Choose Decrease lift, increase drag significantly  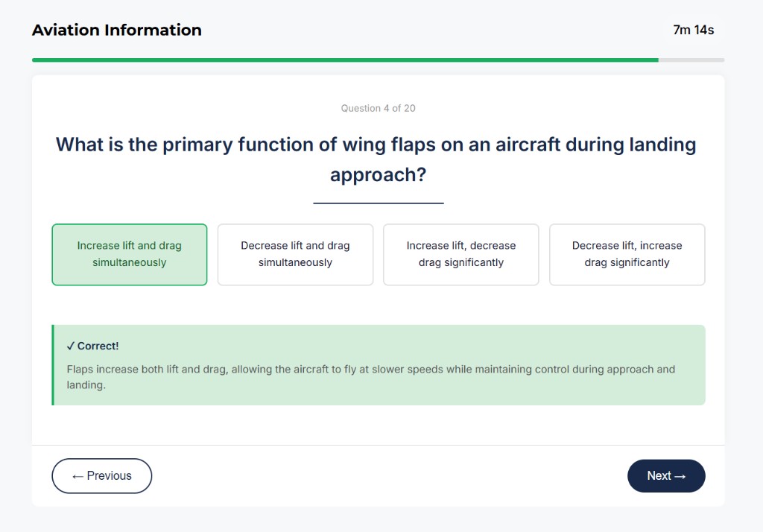(627, 254)
